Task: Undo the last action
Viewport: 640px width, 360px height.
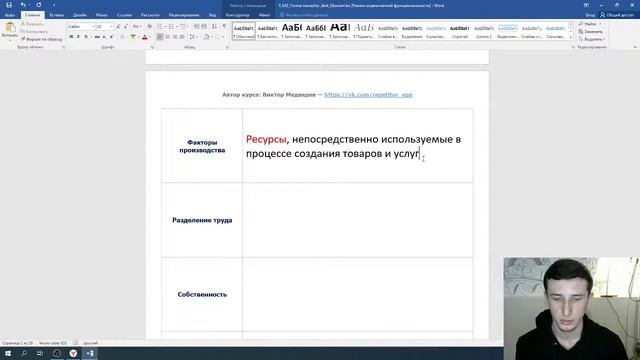Action: [x=23, y=5]
